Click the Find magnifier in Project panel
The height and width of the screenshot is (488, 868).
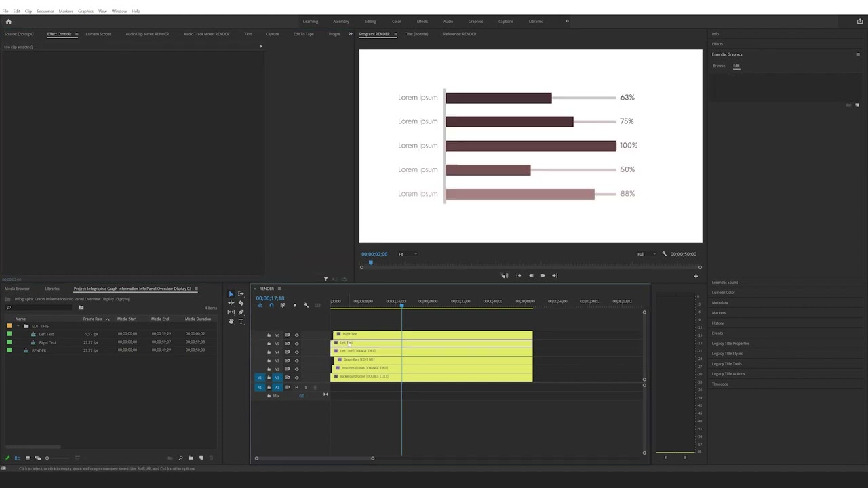pyautogui.click(x=180, y=458)
